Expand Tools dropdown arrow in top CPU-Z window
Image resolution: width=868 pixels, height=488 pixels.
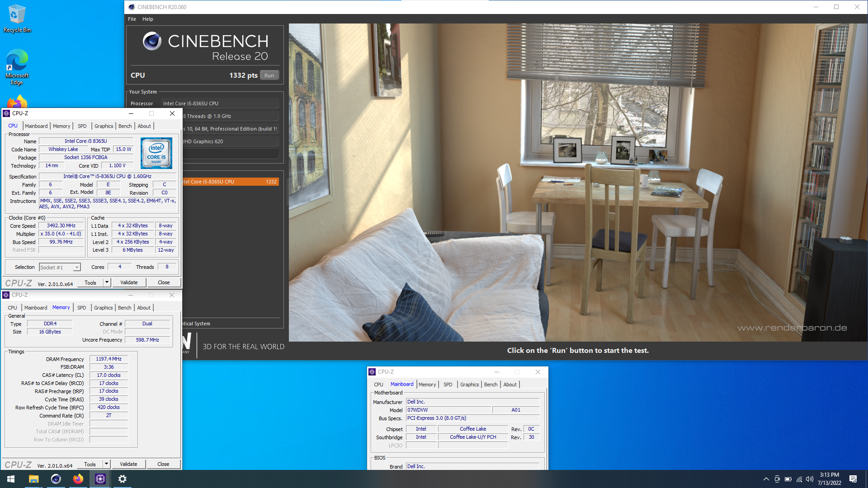(107, 283)
